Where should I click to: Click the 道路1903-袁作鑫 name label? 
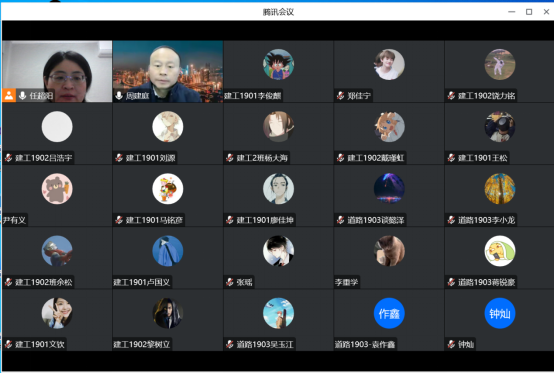tap(365, 344)
